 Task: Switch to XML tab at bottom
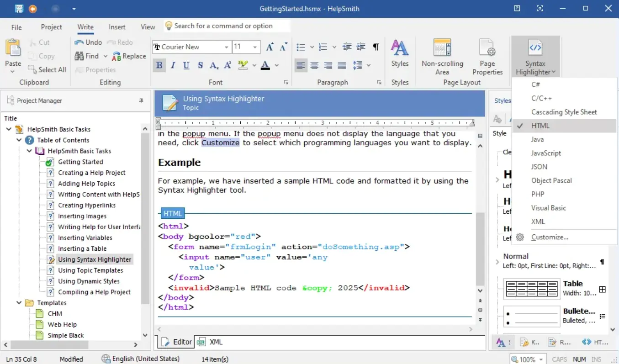(210, 342)
